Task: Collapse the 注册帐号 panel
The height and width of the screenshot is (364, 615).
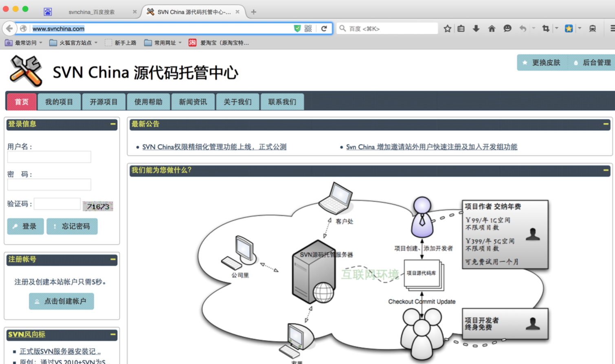Action: [x=113, y=259]
